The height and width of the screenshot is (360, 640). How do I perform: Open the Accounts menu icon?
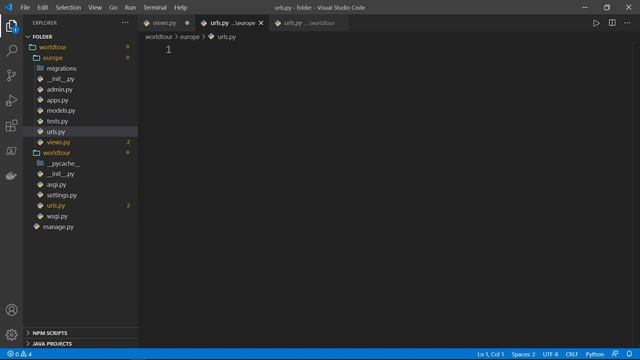(11, 310)
